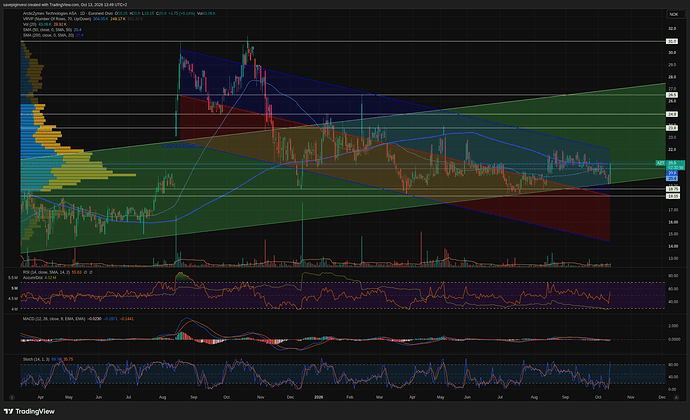Click the Oct label near chart's right end
Viewport: 690px width, 420px height.
tap(598, 397)
